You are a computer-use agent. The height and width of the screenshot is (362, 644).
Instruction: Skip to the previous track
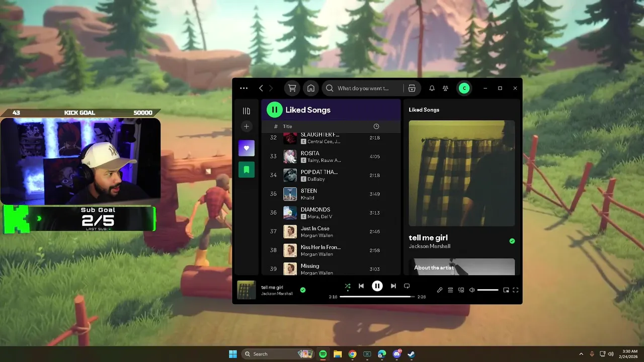click(x=361, y=286)
